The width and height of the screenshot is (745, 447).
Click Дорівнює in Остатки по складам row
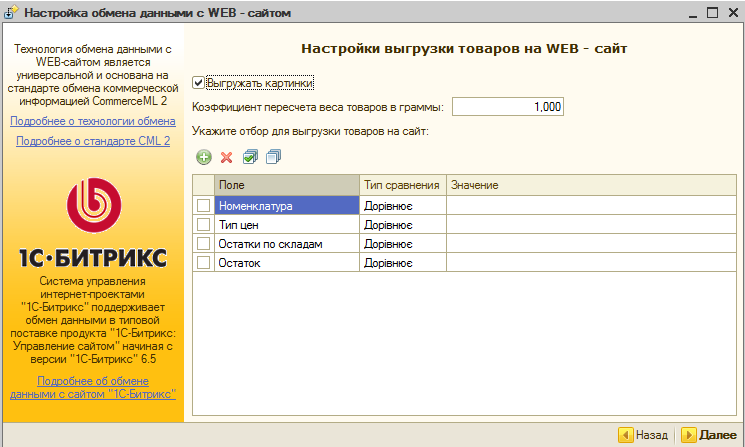click(402, 243)
